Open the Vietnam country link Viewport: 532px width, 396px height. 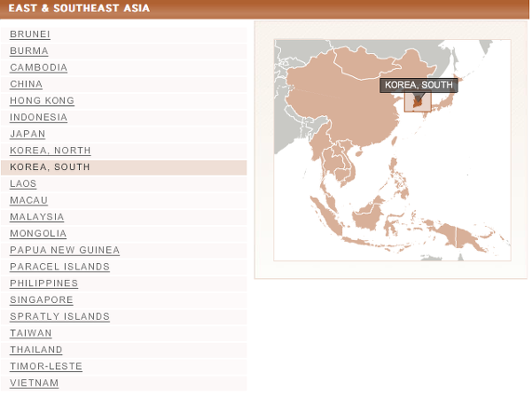35,383
